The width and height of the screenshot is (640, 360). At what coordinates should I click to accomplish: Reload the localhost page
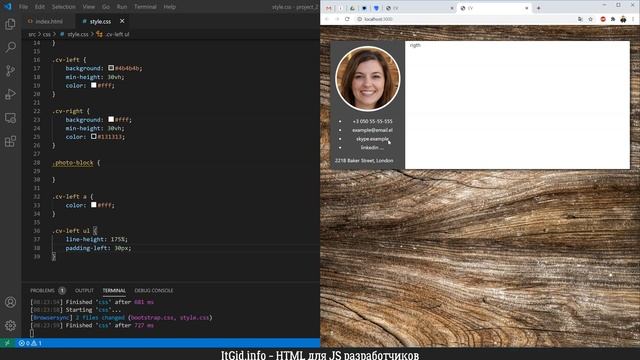(347, 19)
